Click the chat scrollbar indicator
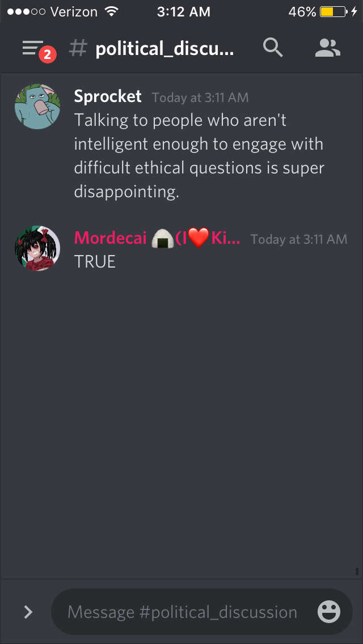Image resolution: width=363 pixels, height=644 pixels. tap(356, 571)
